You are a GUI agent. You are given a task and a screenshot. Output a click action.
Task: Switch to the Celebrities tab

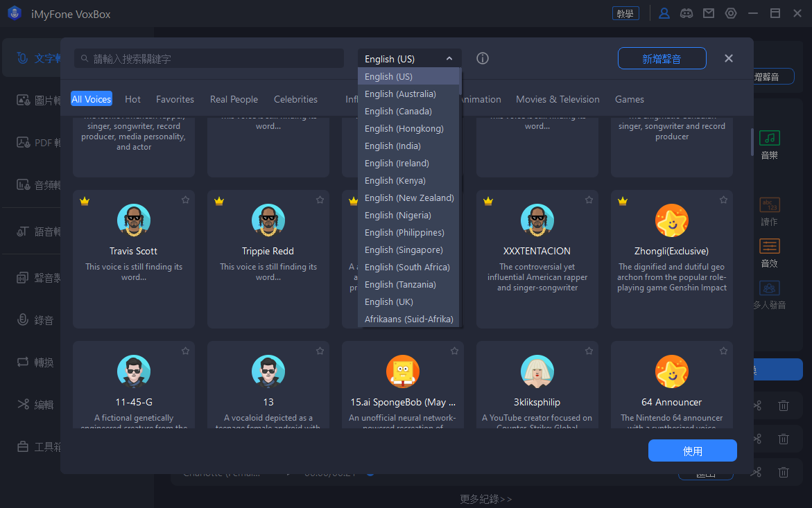(x=295, y=99)
